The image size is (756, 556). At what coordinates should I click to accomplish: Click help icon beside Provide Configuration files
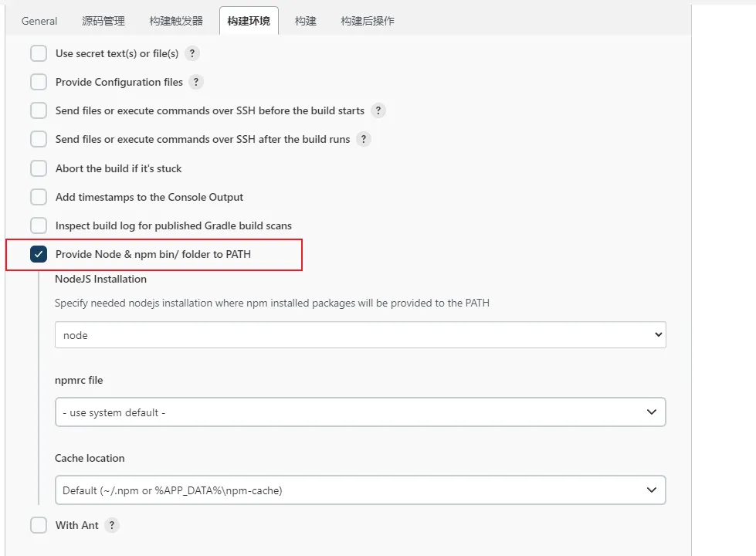pos(196,82)
